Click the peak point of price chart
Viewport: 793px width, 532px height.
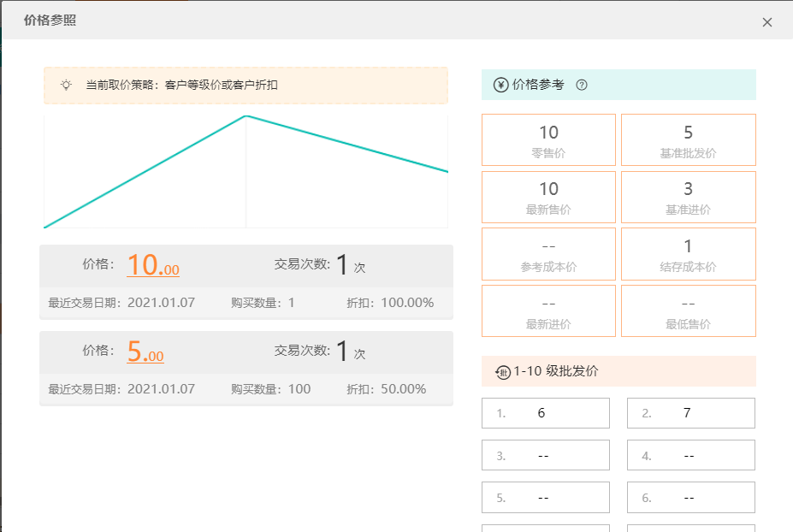pos(246,116)
